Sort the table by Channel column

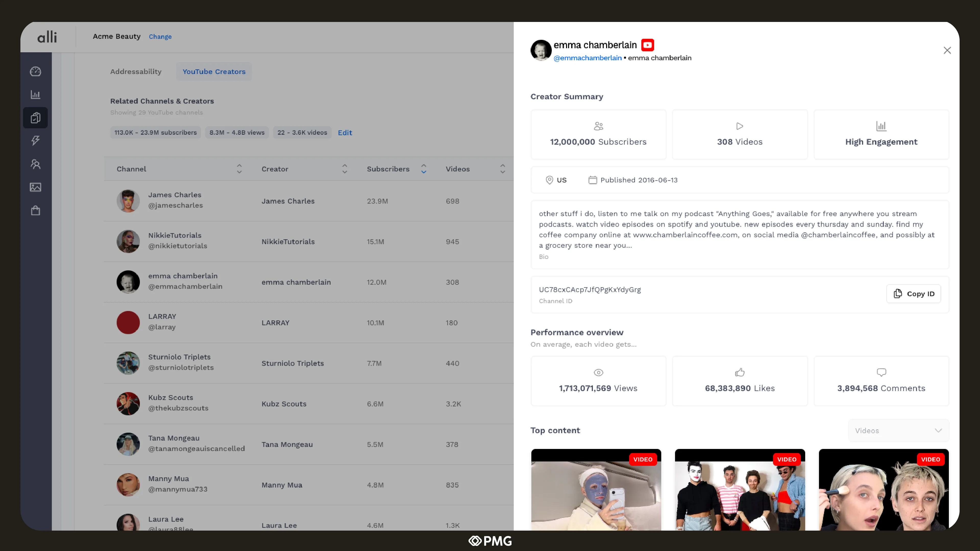pyautogui.click(x=239, y=169)
